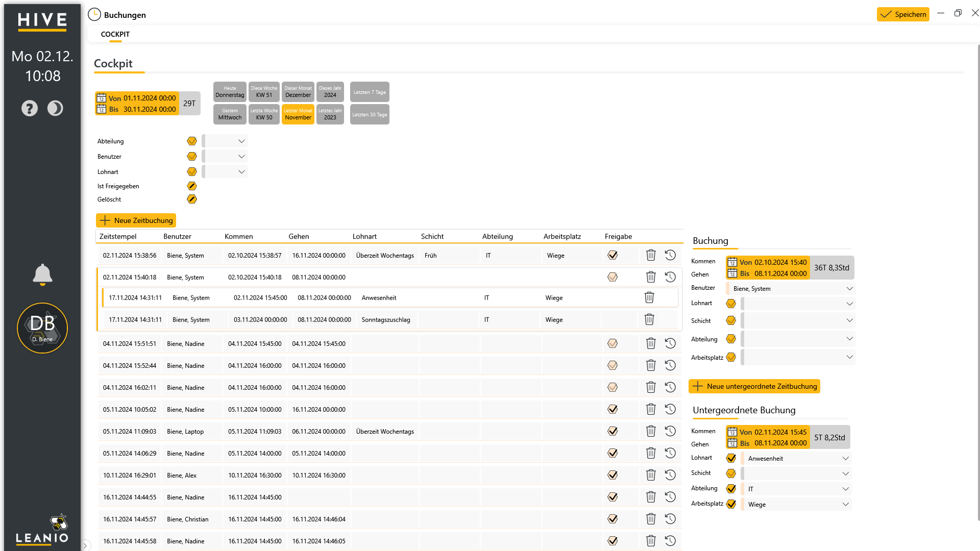Select Letzter Monat November range
The height and width of the screenshot is (551, 980).
(298, 114)
